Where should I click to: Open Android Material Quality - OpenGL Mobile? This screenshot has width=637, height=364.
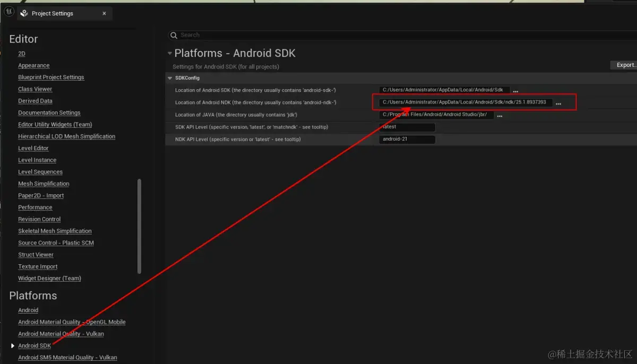tap(72, 322)
